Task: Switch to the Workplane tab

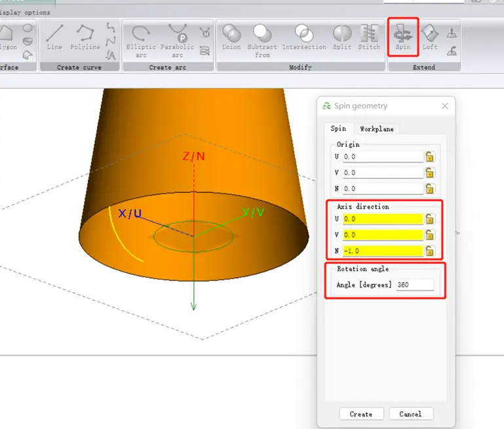Action: point(377,129)
